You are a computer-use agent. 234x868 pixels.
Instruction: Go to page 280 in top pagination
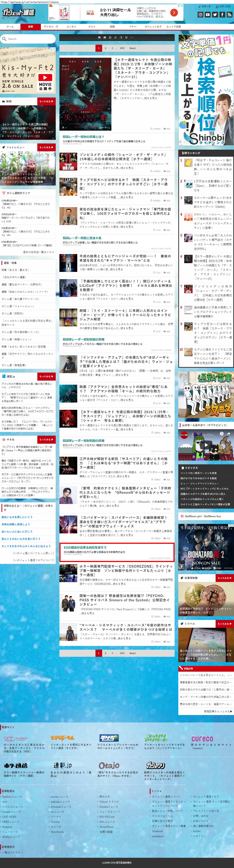[x=122, y=48]
